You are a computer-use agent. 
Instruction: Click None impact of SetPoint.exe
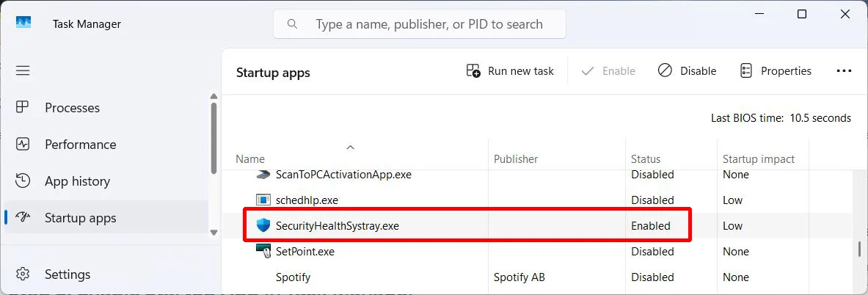click(x=736, y=251)
